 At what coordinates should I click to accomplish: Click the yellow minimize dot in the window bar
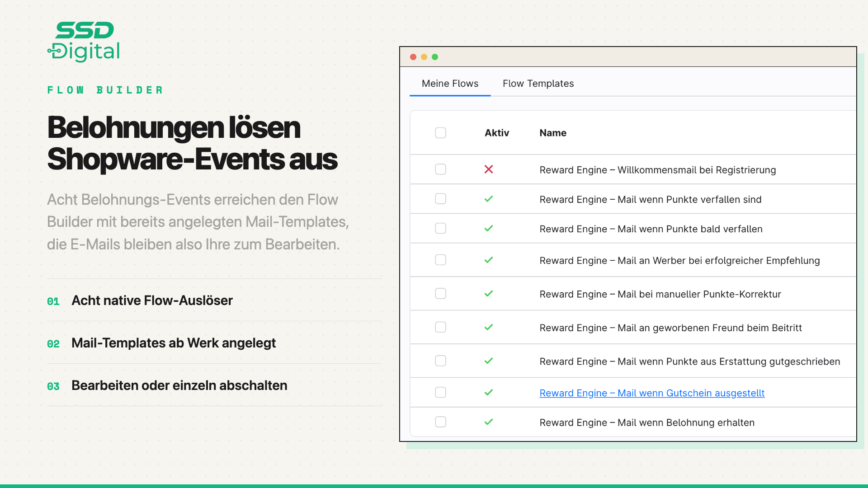424,57
